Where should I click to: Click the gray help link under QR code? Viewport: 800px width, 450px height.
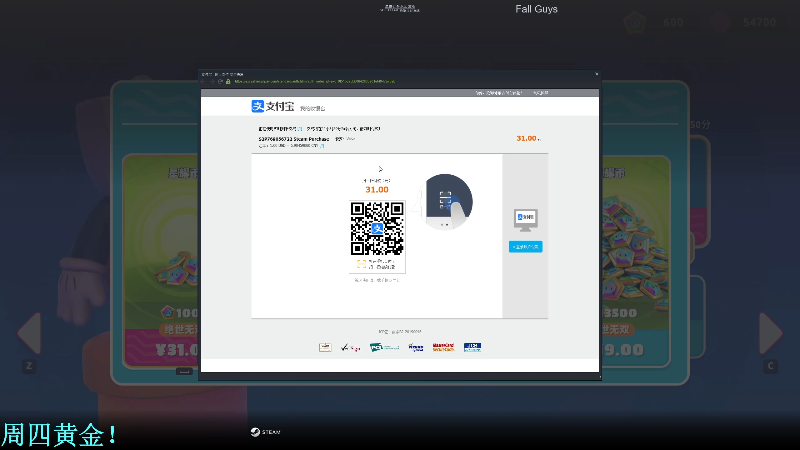point(377,280)
